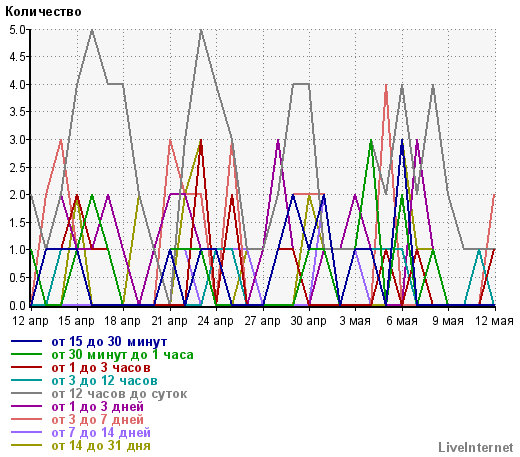Click the 'от 12 часов до суток' legend label

click(x=119, y=394)
